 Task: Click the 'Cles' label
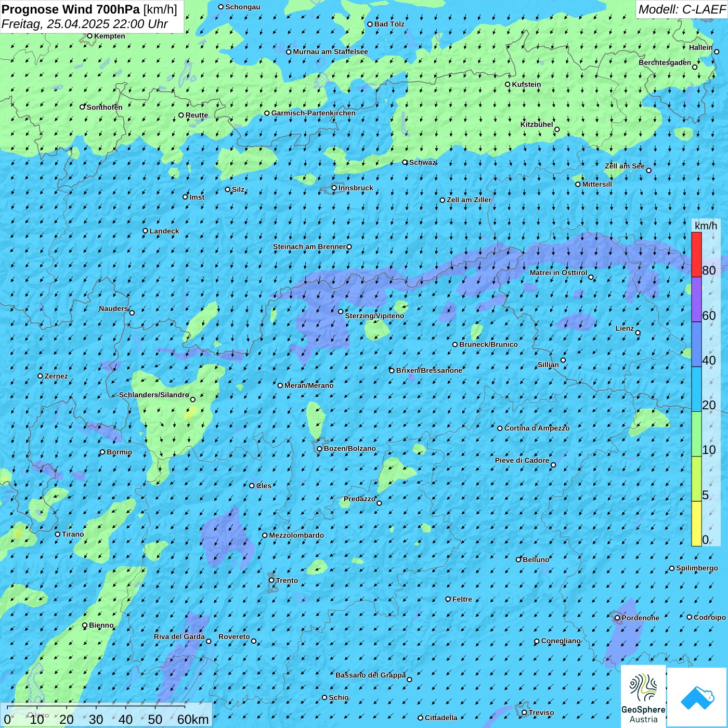coord(264,486)
